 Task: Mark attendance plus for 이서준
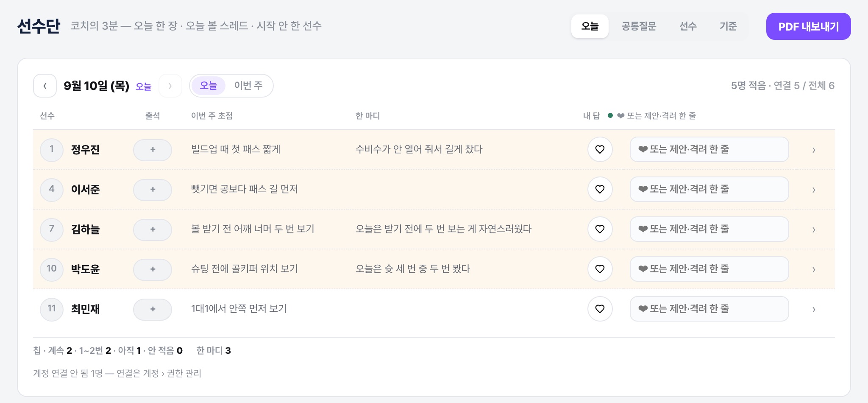[x=153, y=190]
